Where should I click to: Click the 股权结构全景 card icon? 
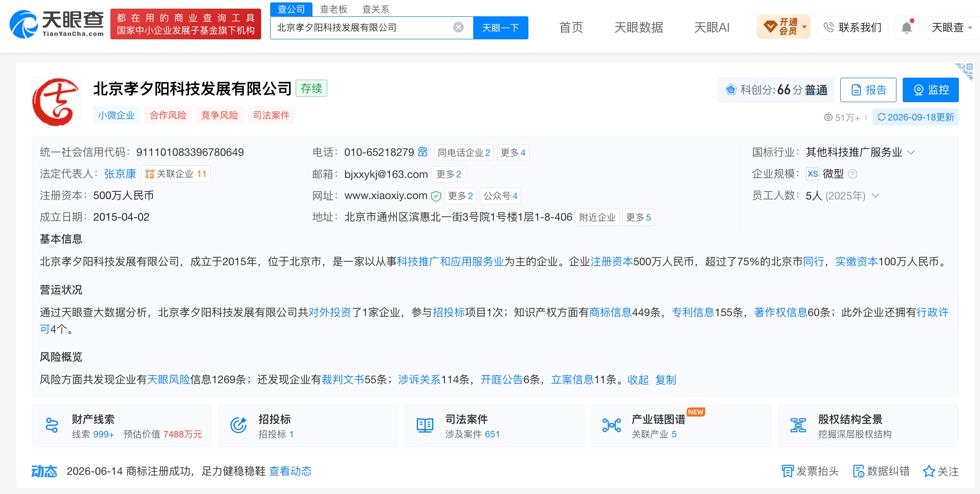pyautogui.click(x=798, y=425)
